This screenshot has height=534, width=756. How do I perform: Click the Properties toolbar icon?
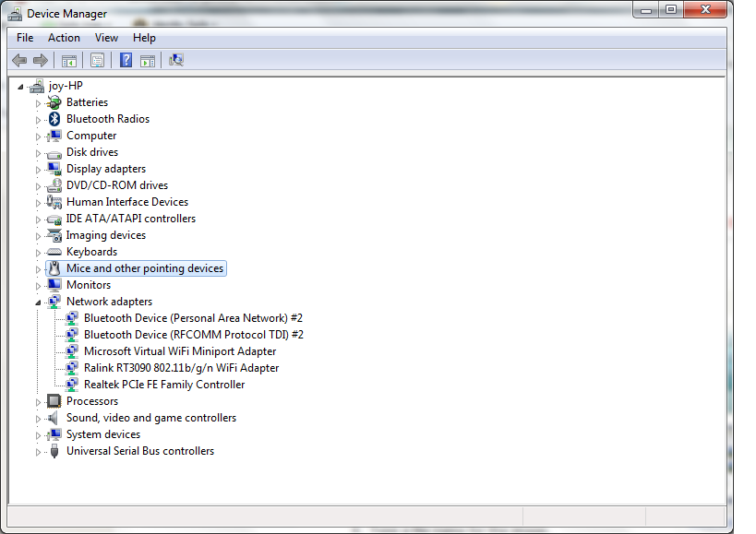tap(98, 61)
